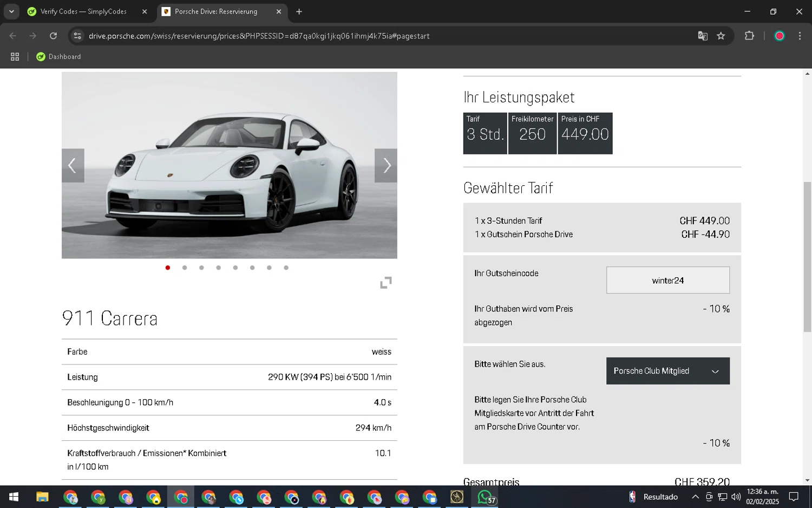Click the '1 x 3-Stunden Tarif' line

pyautogui.click(x=508, y=221)
